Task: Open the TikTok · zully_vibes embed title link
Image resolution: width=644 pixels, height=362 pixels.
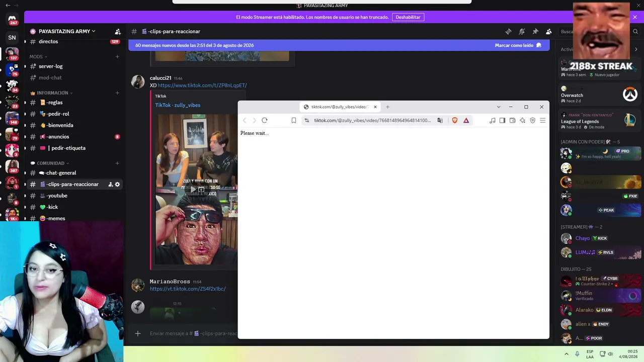Action: [178, 105]
